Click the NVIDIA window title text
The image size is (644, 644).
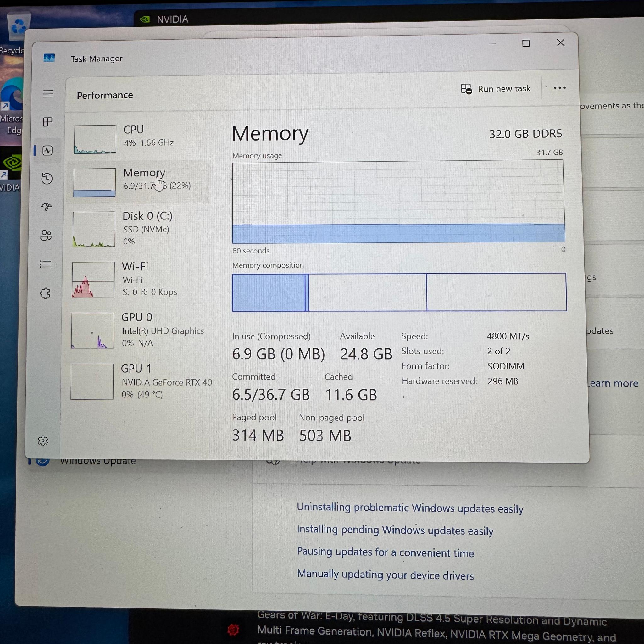point(173,19)
